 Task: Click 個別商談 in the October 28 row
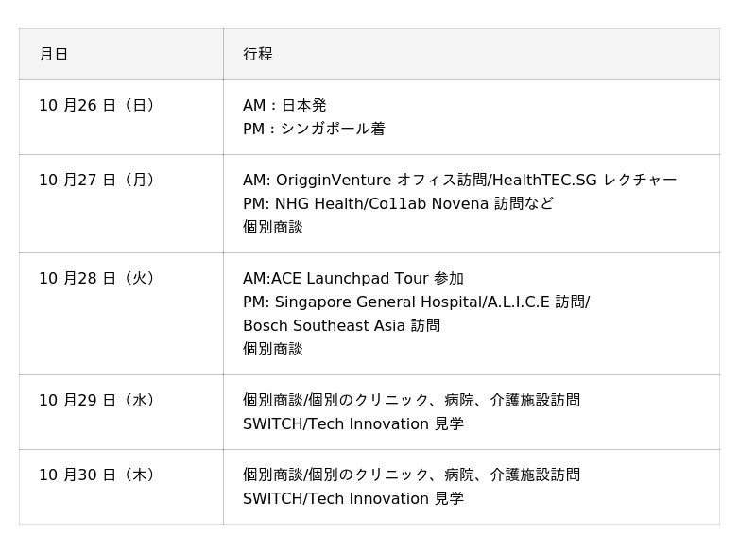click(x=273, y=350)
